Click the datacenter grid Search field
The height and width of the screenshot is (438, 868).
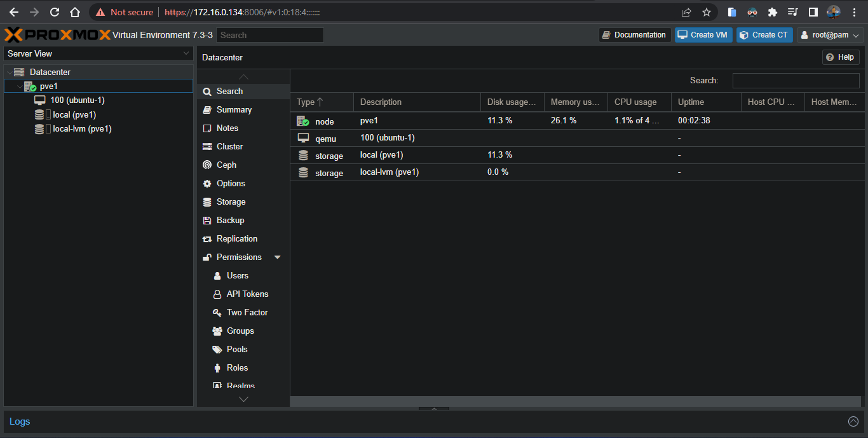click(796, 81)
